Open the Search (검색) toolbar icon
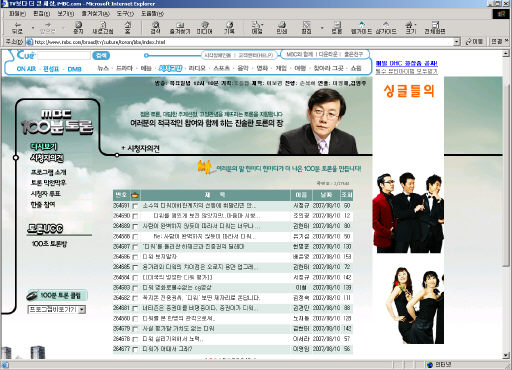The image size is (512, 370). coord(155,28)
